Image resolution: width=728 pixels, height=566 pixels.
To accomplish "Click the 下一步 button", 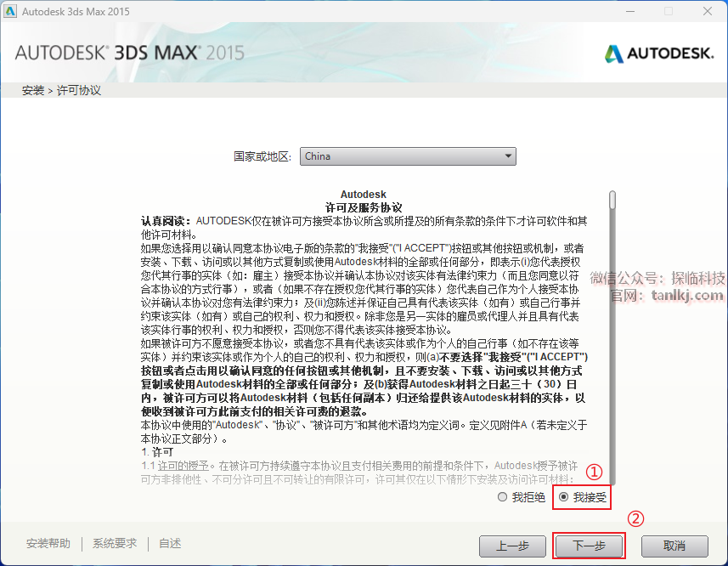I will (x=589, y=546).
